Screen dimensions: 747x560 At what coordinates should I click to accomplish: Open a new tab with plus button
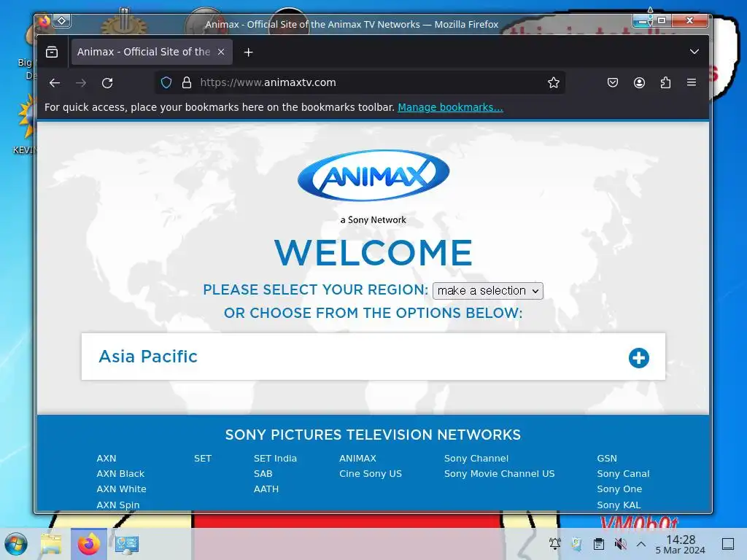[248, 52]
